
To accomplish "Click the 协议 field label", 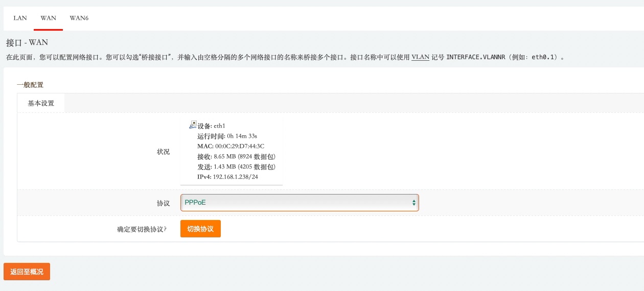I will 163,203.
